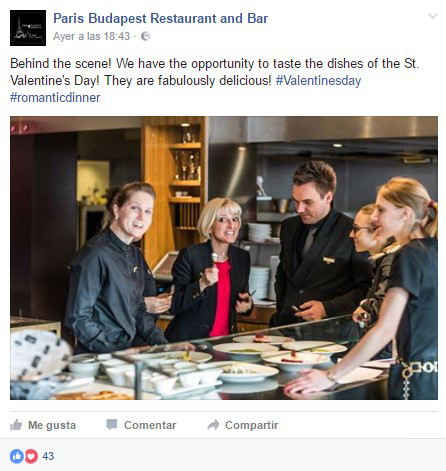Open the #Valentinesday hashtag
The image size is (446, 471).
[318, 81]
